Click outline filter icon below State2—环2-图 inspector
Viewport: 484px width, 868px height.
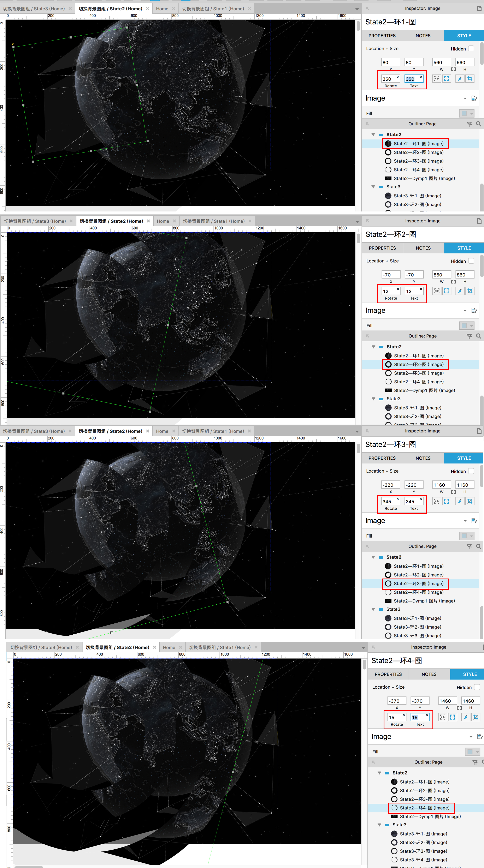click(x=469, y=336)
